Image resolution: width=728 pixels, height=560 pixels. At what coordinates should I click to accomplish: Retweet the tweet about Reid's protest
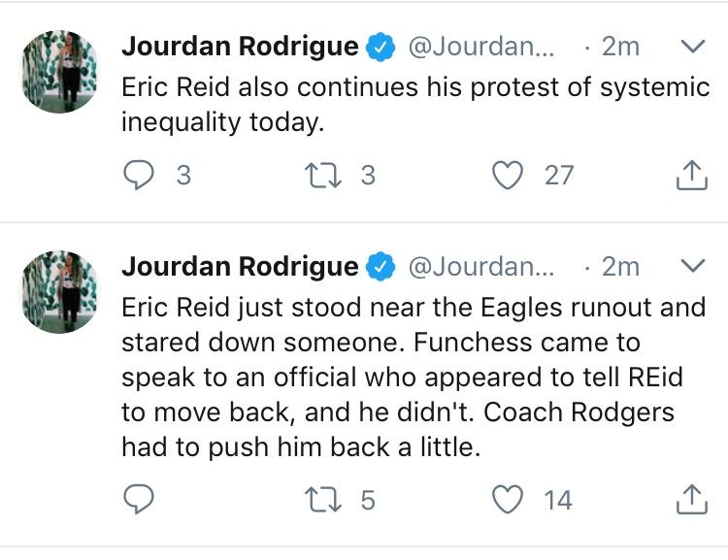(317, 175)
